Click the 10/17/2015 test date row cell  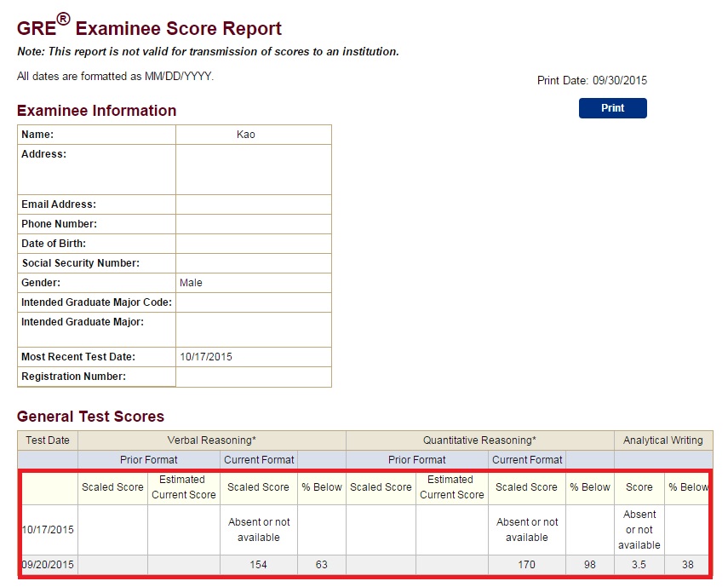49,530
